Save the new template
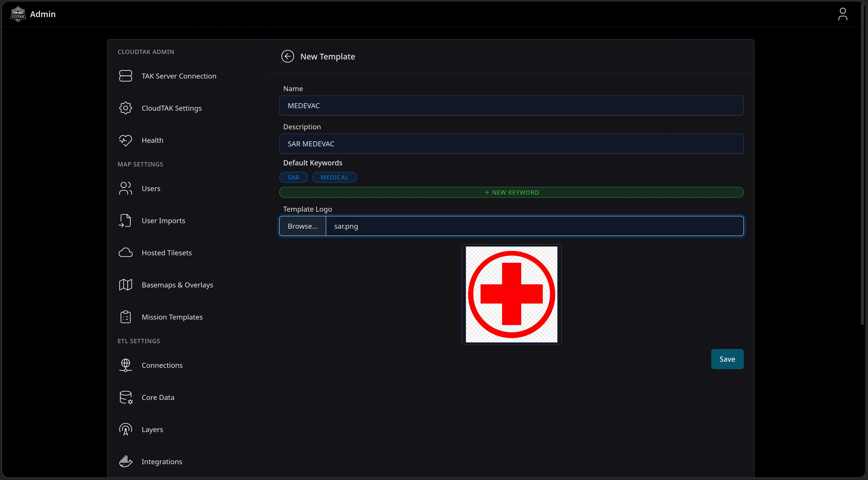Image resolution: width=868 pixels, height=480 pixels. click(727, 359)
